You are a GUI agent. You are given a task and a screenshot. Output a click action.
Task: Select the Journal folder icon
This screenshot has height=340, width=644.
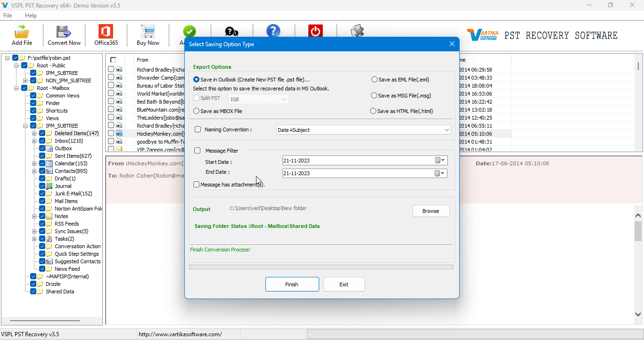49,186
